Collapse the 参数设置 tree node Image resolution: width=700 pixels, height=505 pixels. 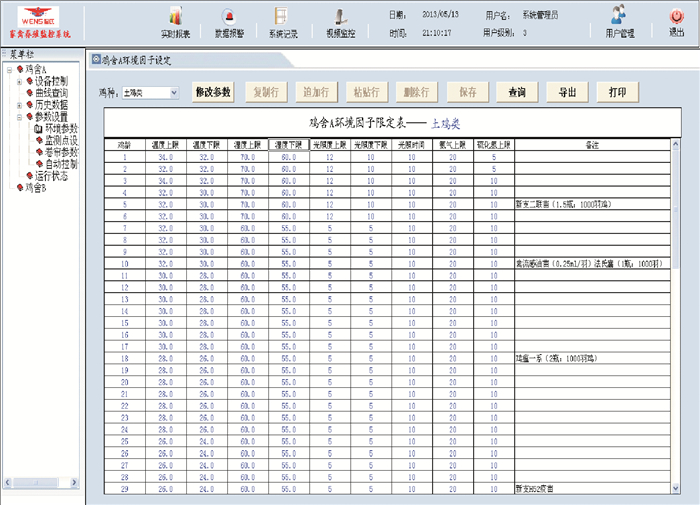[x=19, y=117]
